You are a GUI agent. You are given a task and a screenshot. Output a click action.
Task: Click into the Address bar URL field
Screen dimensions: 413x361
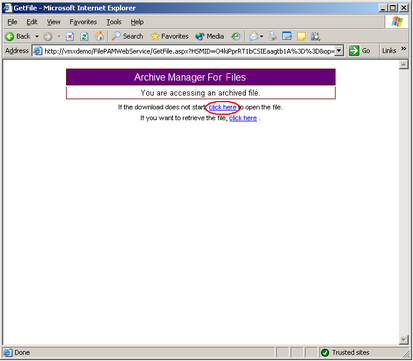pyautogui.click(x=189, y=51)
